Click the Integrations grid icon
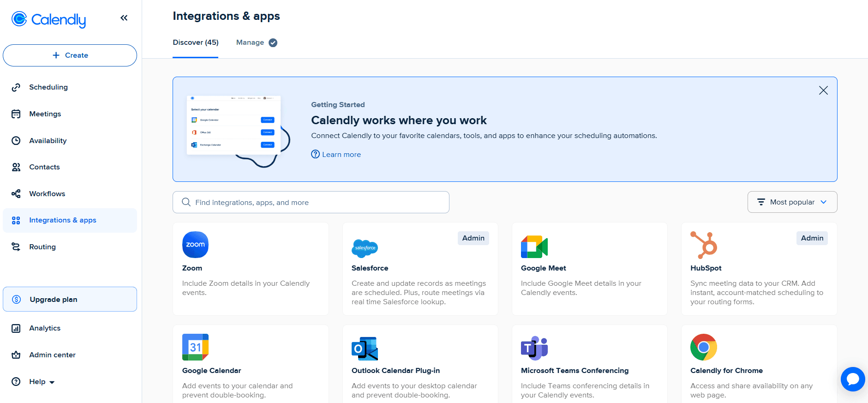The height and width of the screenshot is (403, 868). coord(16,220)
